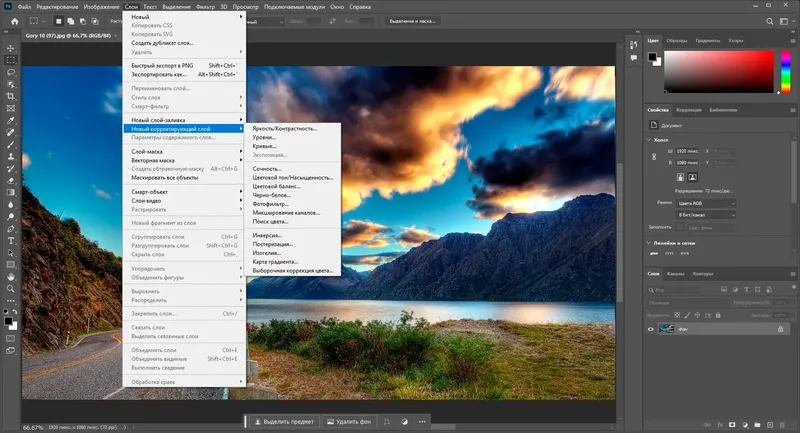
Task: Select the Move tool in the toolbar
Action: pyautogui.click(x=10, y=47)
